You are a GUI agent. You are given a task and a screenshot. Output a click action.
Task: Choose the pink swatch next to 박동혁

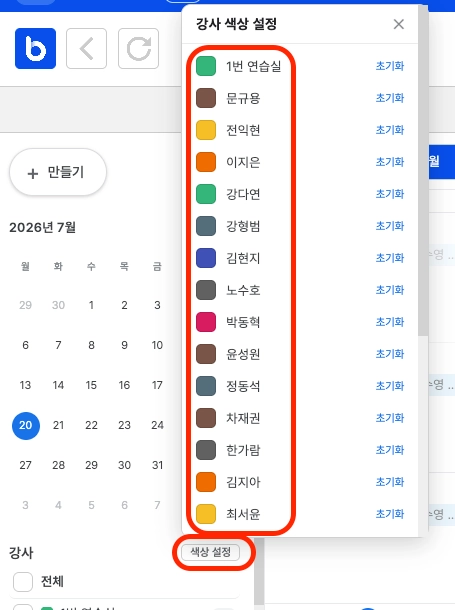point(206,322)
